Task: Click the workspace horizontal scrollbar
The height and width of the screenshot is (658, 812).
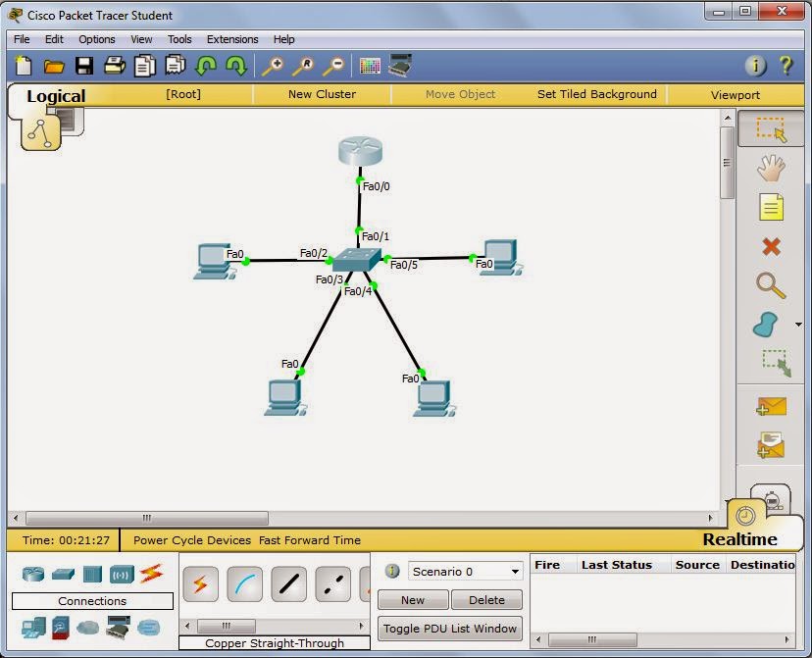Action: click(145, 518)
